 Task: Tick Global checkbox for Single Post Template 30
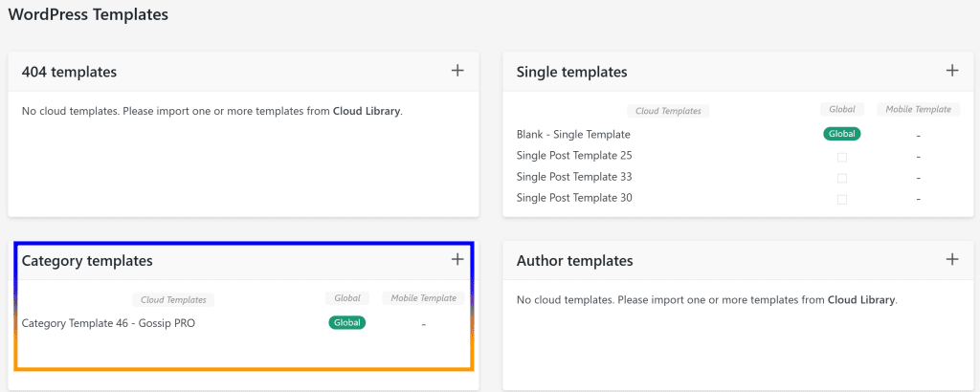coord(842,199)
